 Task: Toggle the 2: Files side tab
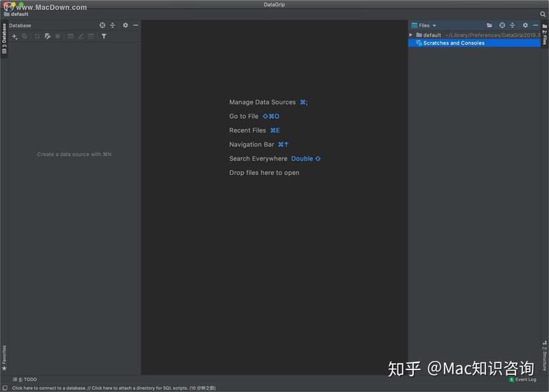[545, 34]
